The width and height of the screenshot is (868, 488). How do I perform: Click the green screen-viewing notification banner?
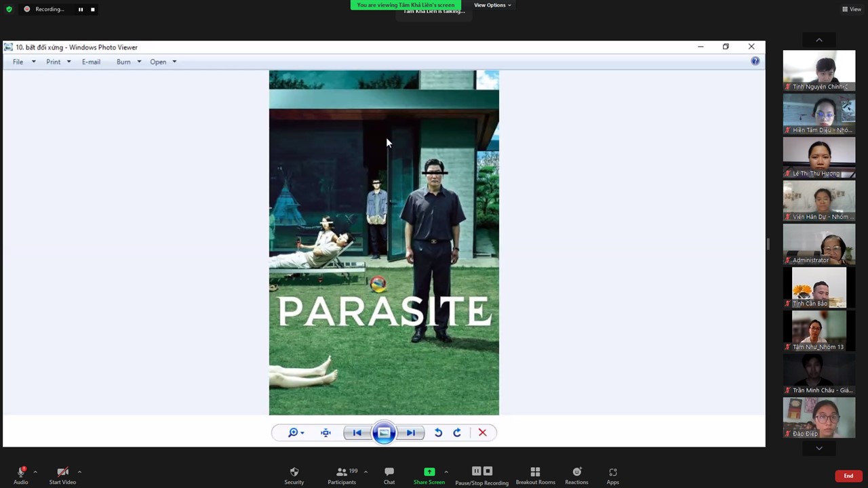[x=406, y=5]
